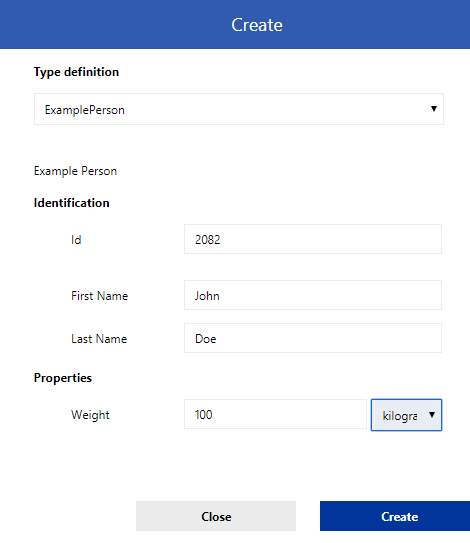Open the kilogram unit dropdown
Viewport: 470px width, 543px height.
pyautogui.click(x=406, y=415)
